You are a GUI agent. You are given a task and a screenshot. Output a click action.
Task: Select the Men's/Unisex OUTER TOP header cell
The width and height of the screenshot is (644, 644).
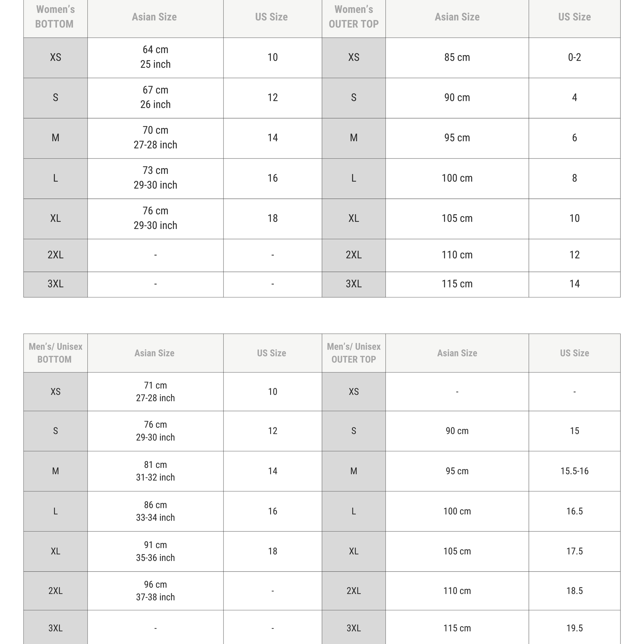coord(354,353)
